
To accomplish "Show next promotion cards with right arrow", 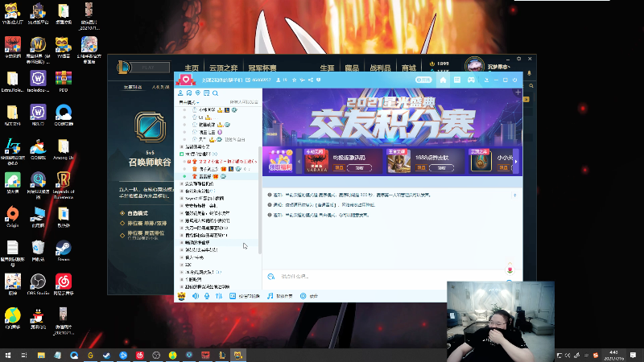I will pos(516,162).
